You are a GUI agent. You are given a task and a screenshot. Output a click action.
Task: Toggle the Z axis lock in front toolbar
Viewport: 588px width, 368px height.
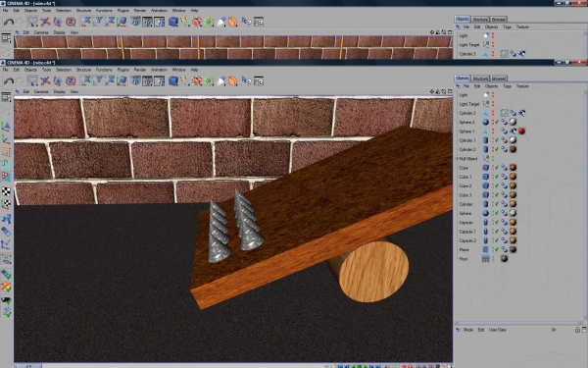pyautogui.click(x=110, y=80)
